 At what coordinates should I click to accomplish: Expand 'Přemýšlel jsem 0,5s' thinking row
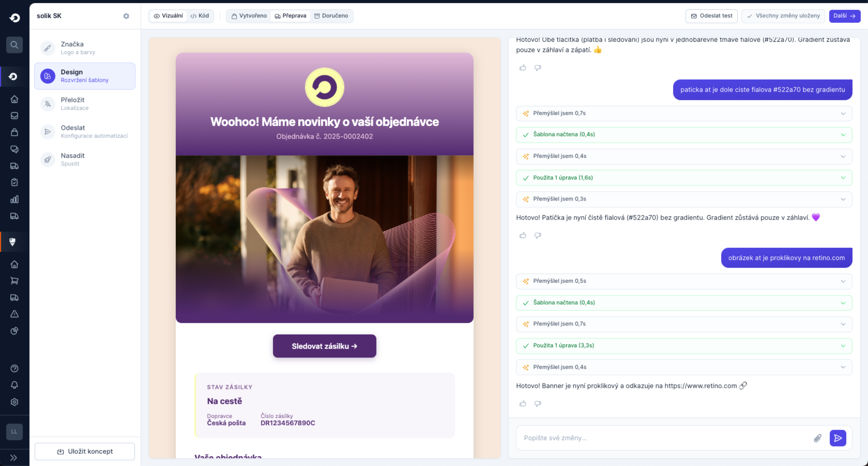684,281
